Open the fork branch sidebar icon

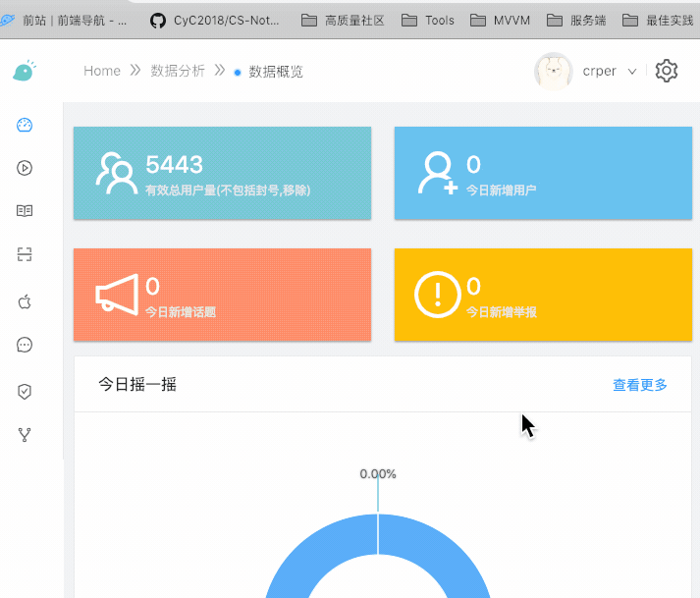tap(25, 435)
